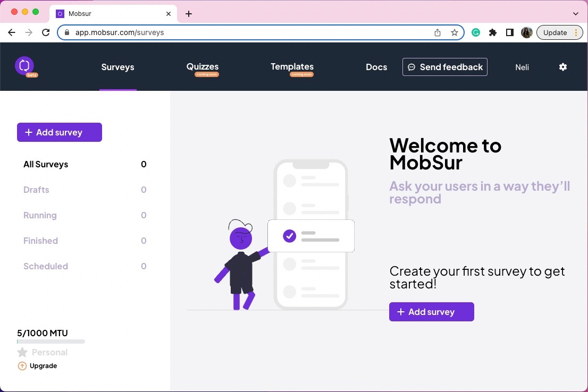The width and height of the screenshot is (588, 392).
Task: Click the Grammarly extension icon
Action: 475,32
